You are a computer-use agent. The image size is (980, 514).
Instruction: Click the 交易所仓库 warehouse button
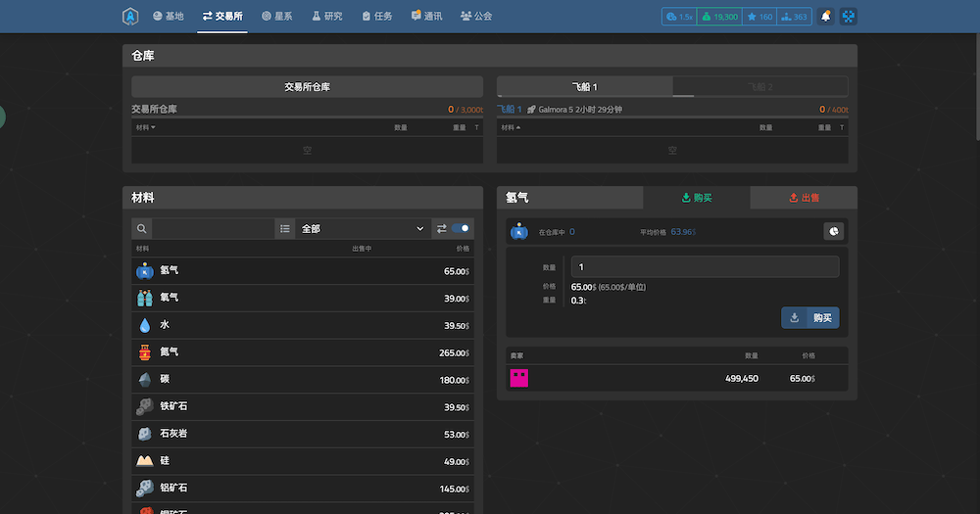click(307, 87)
